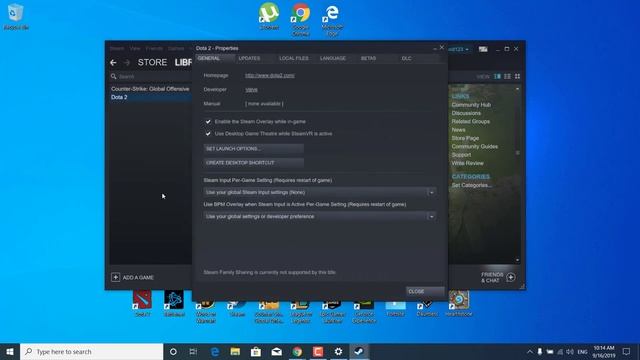Switch to list view icon
640x360 pixels.
click(507, 76)
